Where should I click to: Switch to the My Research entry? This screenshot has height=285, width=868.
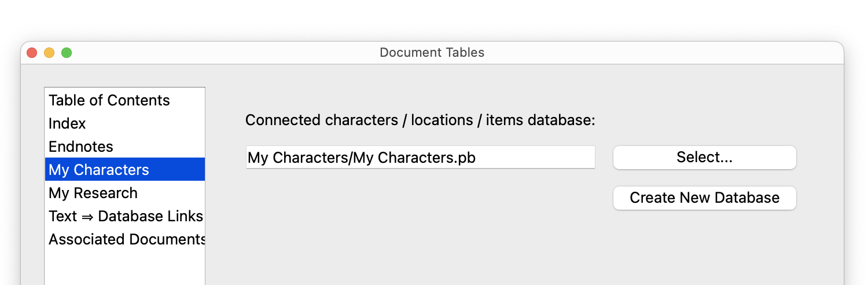pyautogui.click(x=93, y=193)
